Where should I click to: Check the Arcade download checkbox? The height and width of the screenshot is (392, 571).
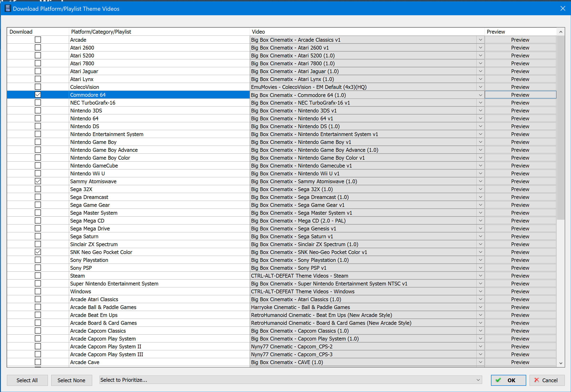click(38, 40)
